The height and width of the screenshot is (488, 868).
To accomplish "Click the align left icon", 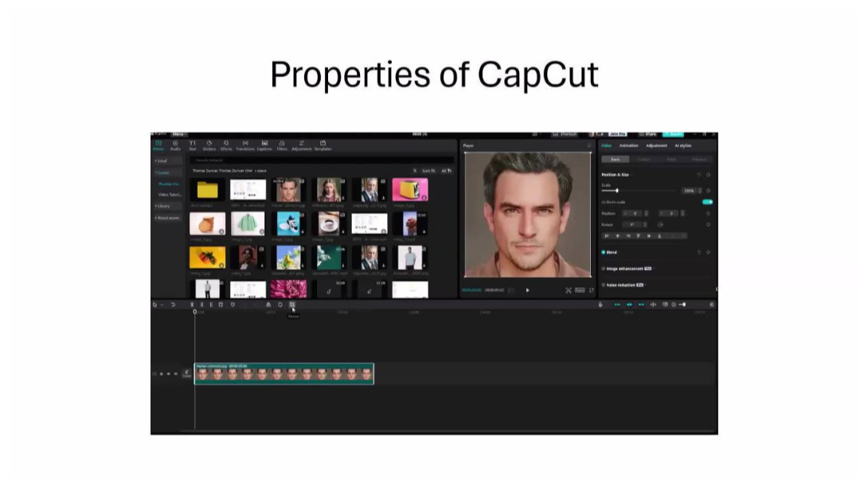I will (x=607, y=236).
